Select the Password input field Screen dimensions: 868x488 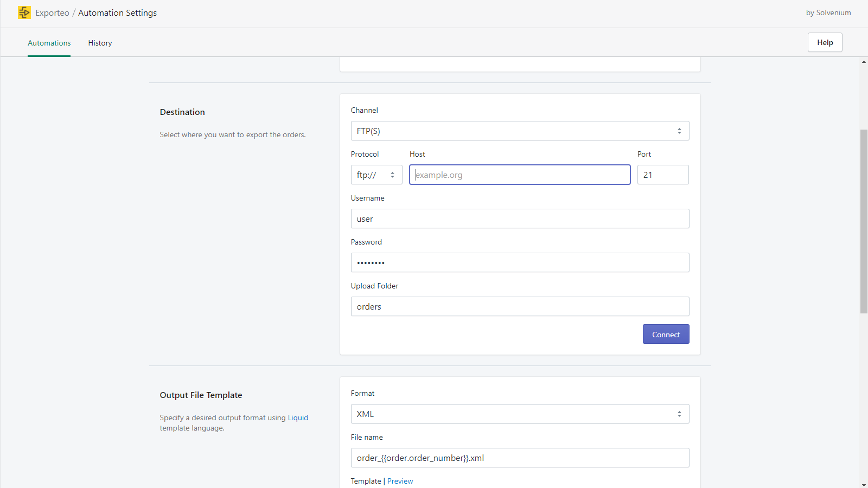(x=519, y=262)
